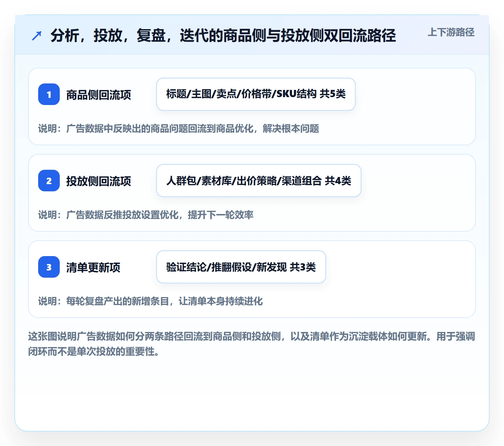Image resolution: width=504 pixels, height=446 pixels.
Task: Click the number 2 badge
Action: pos(49,181)
